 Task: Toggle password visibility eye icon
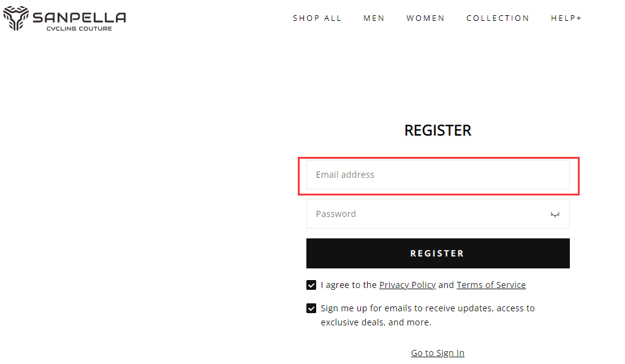pos(555,214)
